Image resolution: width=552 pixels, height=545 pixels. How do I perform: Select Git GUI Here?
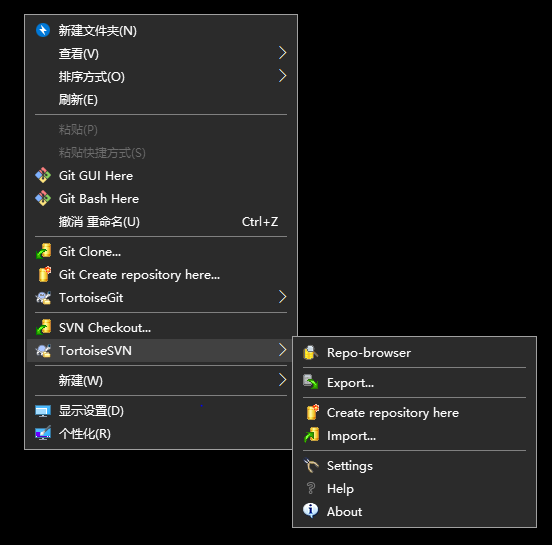coord(161,175)
